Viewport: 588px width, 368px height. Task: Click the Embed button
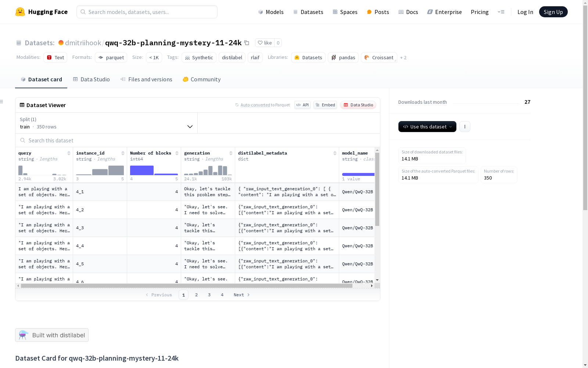click(x=325, y=105)
